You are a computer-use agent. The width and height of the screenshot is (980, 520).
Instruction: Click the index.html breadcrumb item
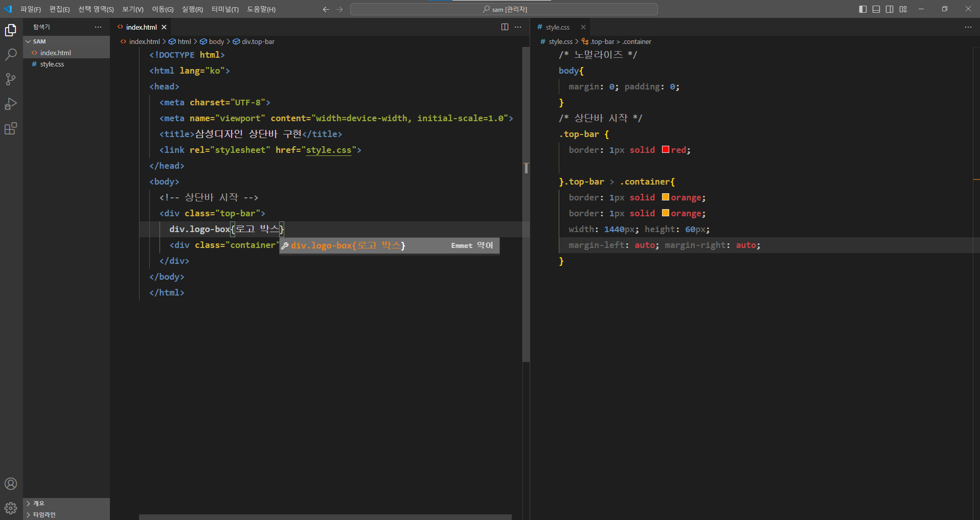pyautogui.click(x=140, y=41)
